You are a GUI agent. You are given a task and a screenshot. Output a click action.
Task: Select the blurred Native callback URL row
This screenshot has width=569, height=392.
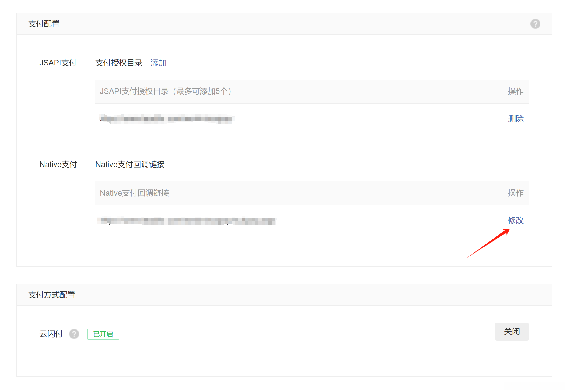click(186, 221)
